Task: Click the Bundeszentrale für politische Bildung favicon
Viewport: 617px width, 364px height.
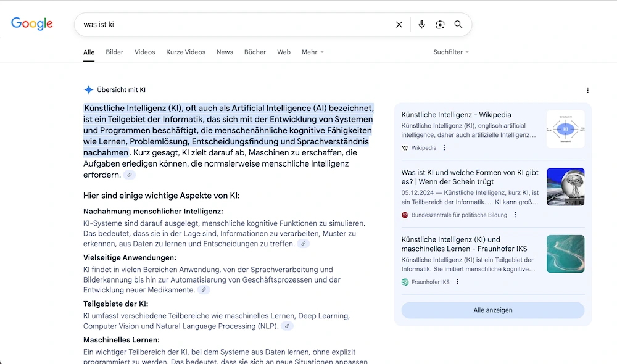Action: 405,215
